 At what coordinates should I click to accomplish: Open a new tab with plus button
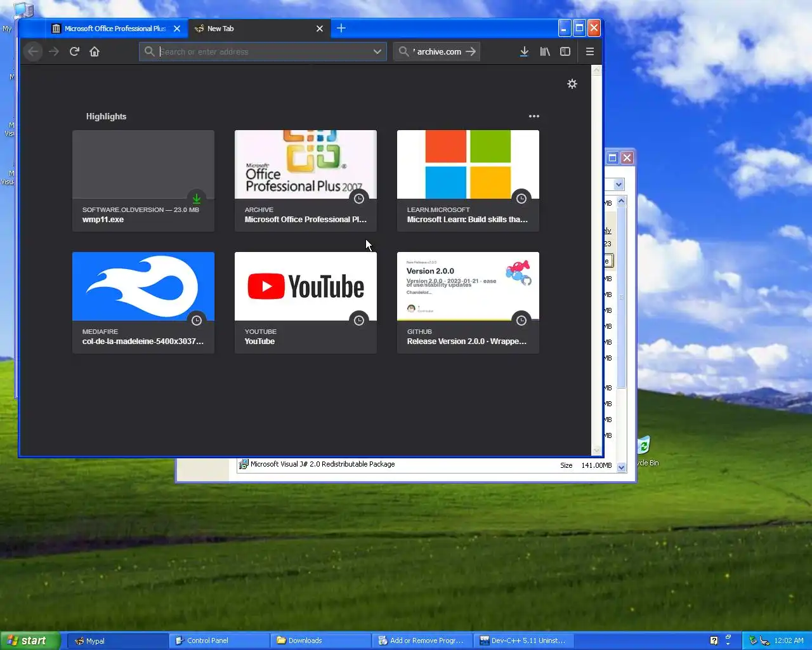(x=341, y=28)
